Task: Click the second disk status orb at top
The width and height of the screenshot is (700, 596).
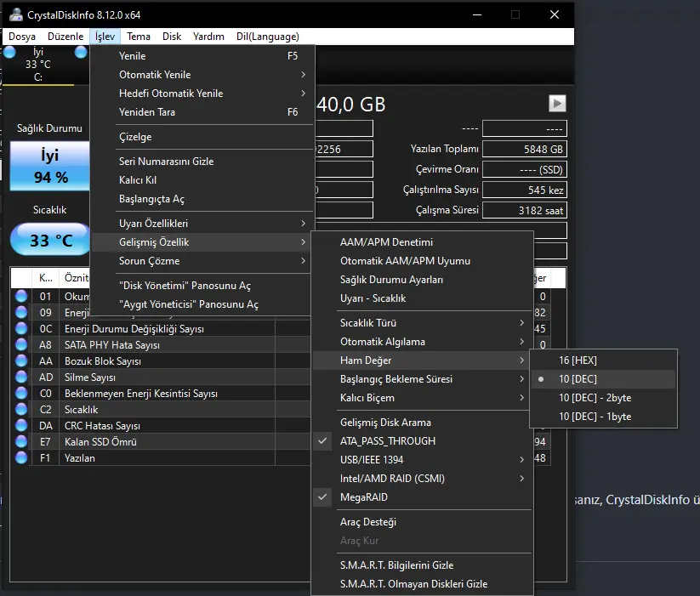Action: [81, 53]
